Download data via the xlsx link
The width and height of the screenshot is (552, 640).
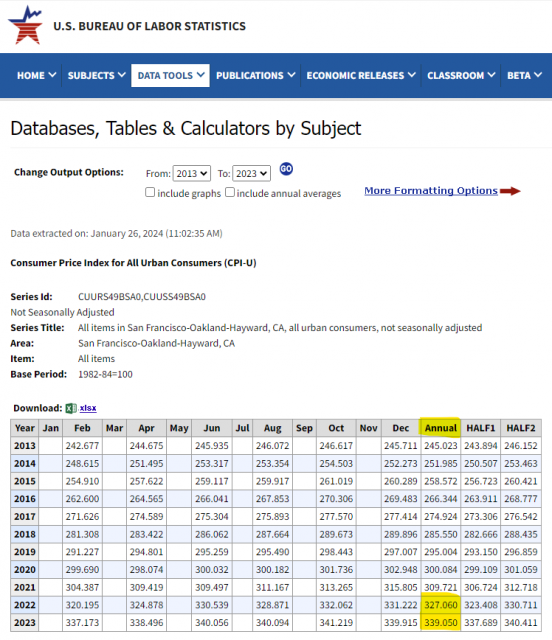click(88, 408)
